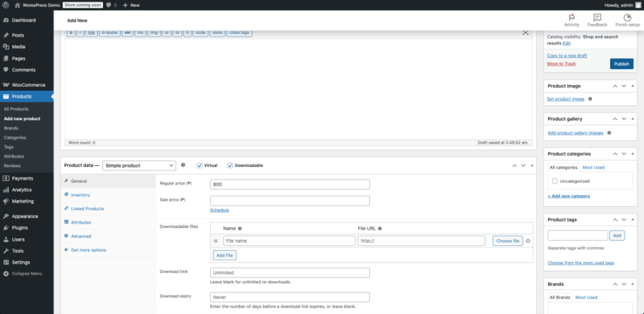Screen dimensions: 644x314
Task: Click the Regular price field
Action: pyautogui.click(x=290, y=185)
